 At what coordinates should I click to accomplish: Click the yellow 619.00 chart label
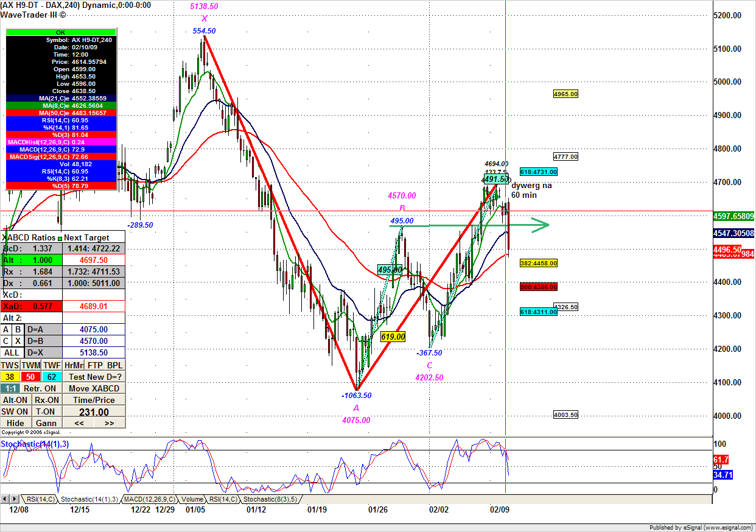pyautogui.click(x=393, y=337)
